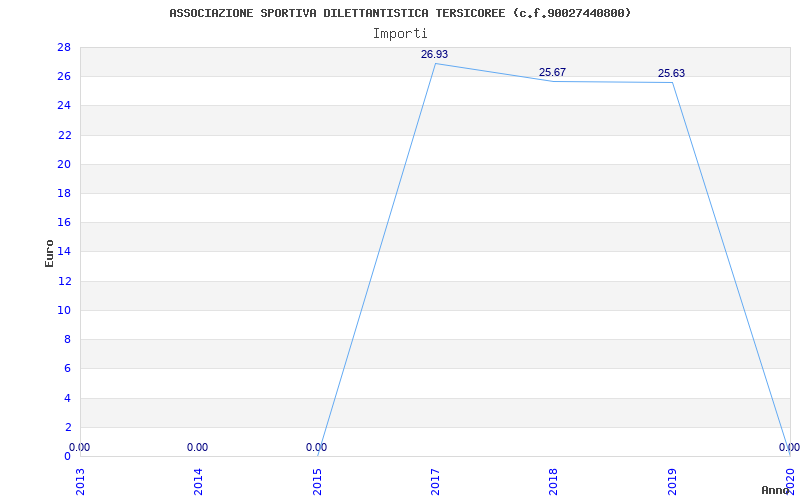800x500 pixels.
Task: Click the 0.00 label above 2015
Action: [x=316, y=447]
